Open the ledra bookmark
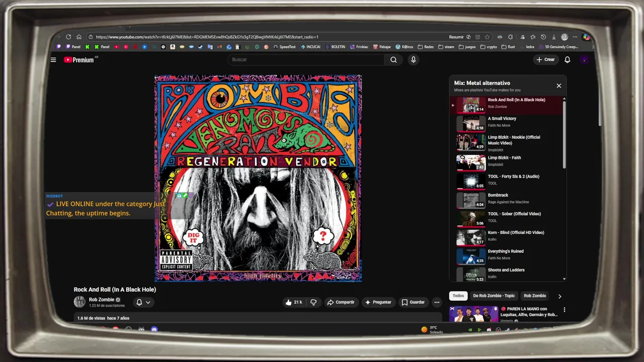Image resolution: width=644 pixels, height=362 pixels. click(526, 47)
